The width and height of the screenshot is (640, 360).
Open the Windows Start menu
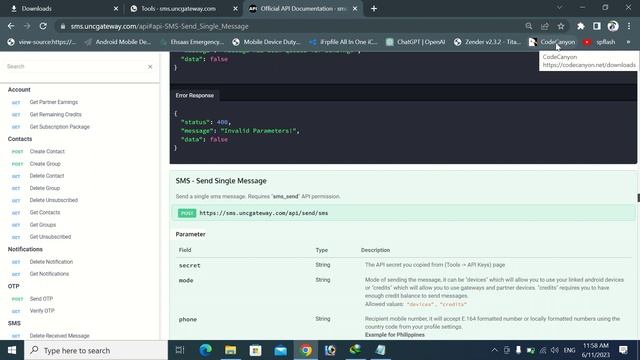12,350
